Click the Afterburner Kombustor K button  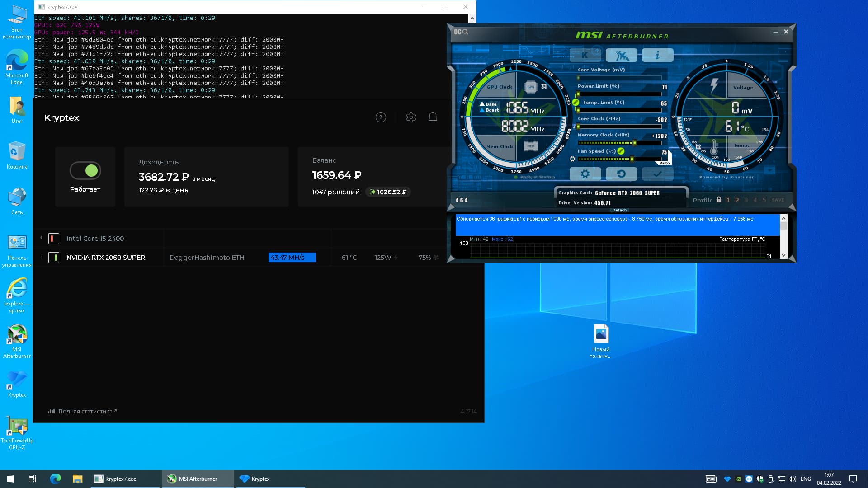click(585, 55)
